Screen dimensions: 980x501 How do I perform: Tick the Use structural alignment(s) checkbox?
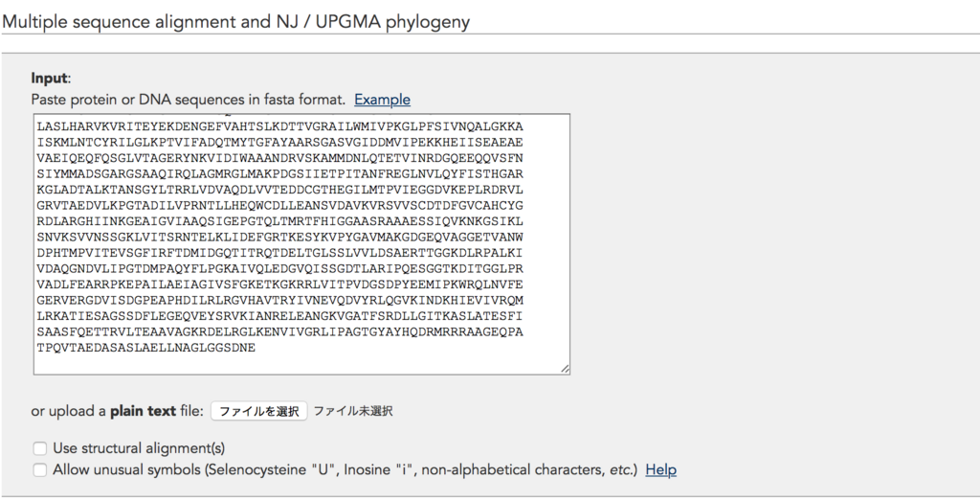point(40,448)
